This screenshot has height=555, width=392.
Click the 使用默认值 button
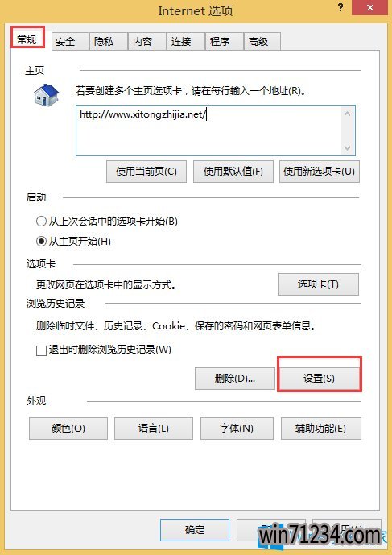233,172
